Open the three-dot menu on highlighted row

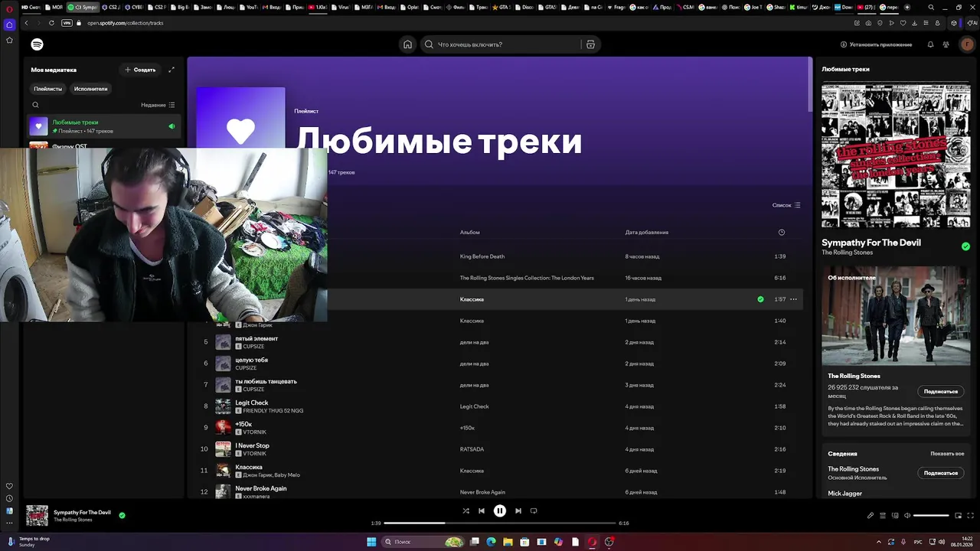pyautogui.click(x=793, y=299)
